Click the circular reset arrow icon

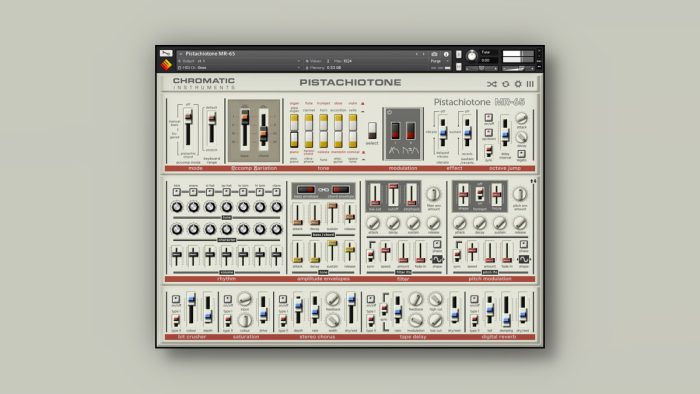coord(506,84)
